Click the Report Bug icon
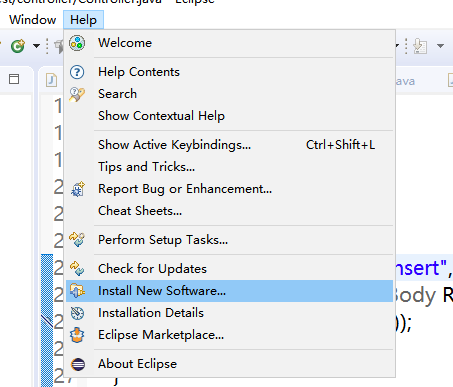 pyautogui.click(x=78, y=189)
